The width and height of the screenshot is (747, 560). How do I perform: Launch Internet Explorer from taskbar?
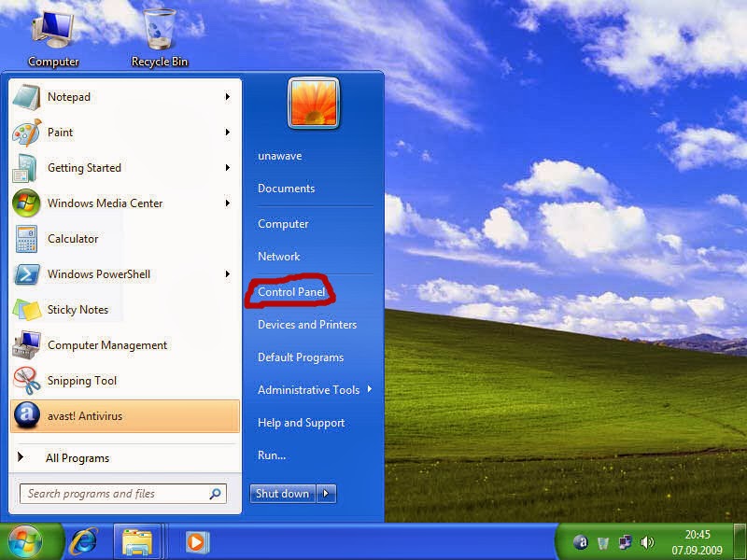tap(84, 541)
